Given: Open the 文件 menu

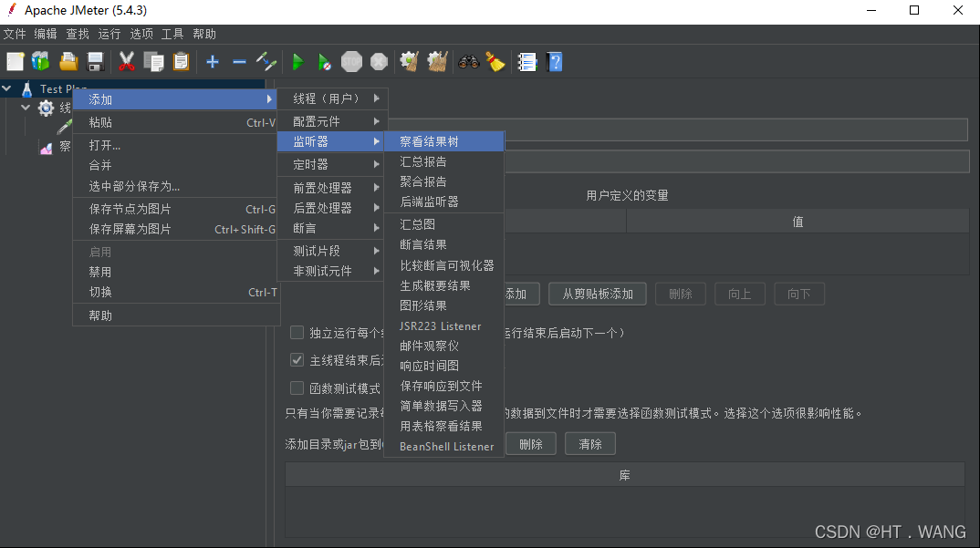Looking at the screenshot, I should point(15,34).
